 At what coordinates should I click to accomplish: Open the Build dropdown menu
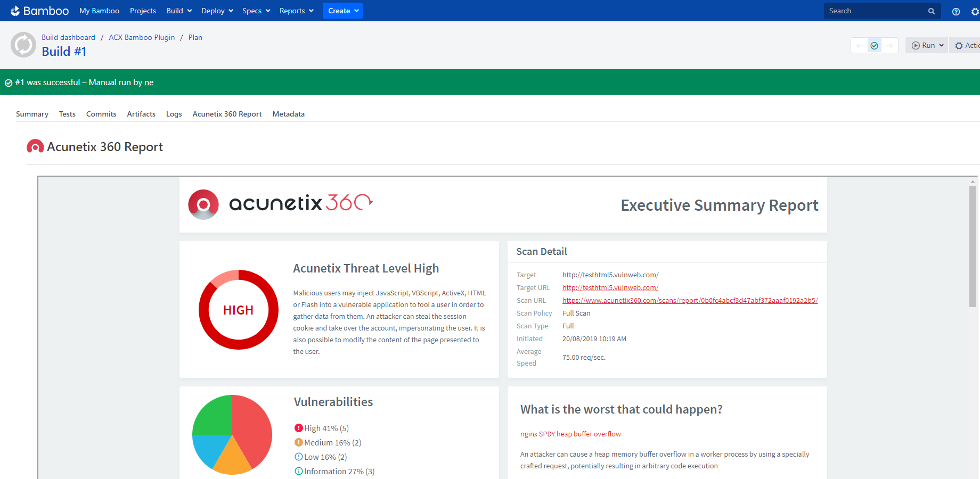pyautogui.click(x=179, y=11)
